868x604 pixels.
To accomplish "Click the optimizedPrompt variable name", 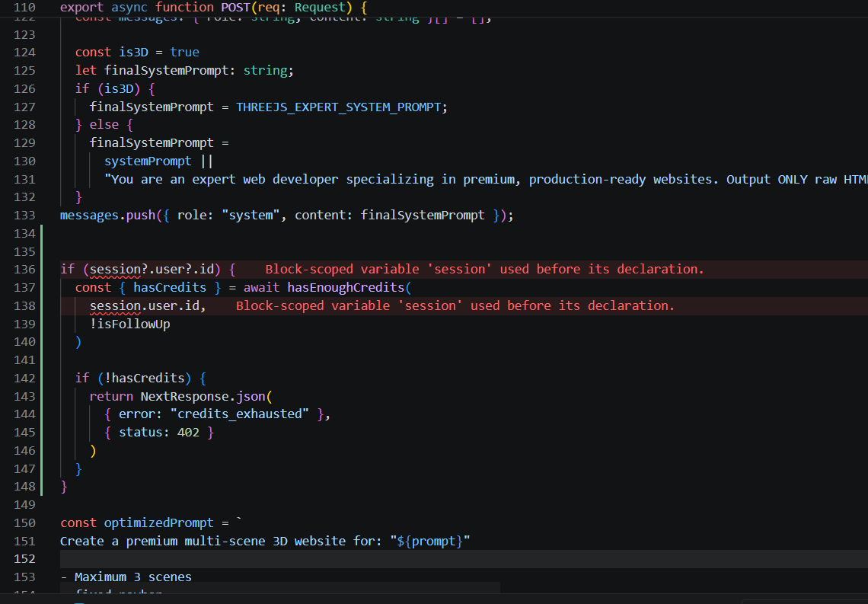I will pos(159,523).
